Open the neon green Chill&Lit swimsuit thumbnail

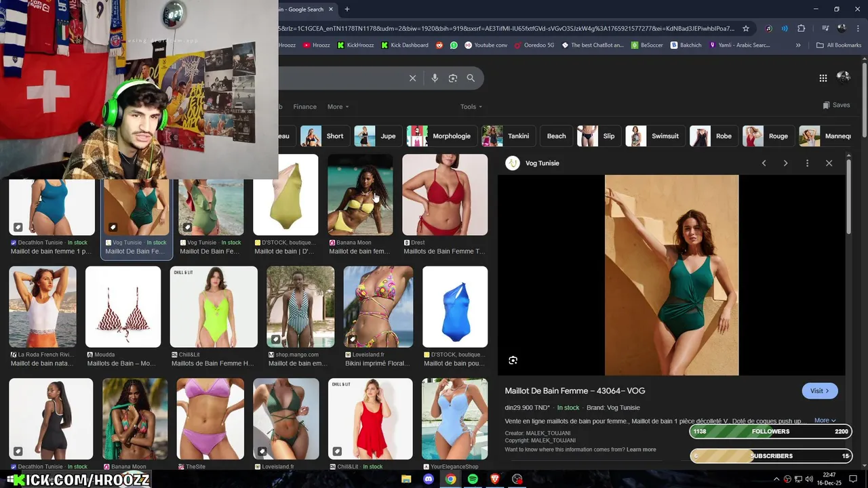click(214, 307)
